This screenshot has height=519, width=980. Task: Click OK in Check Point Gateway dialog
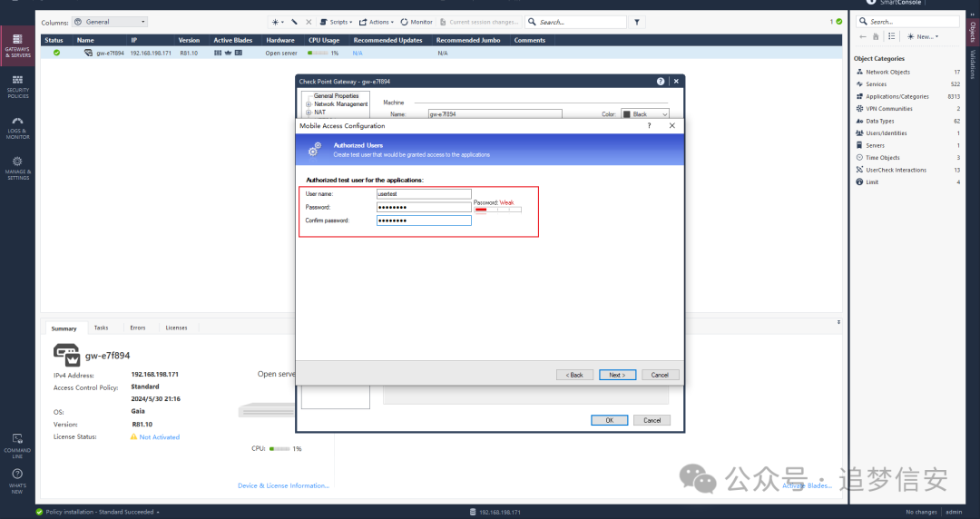coord(610,420)
